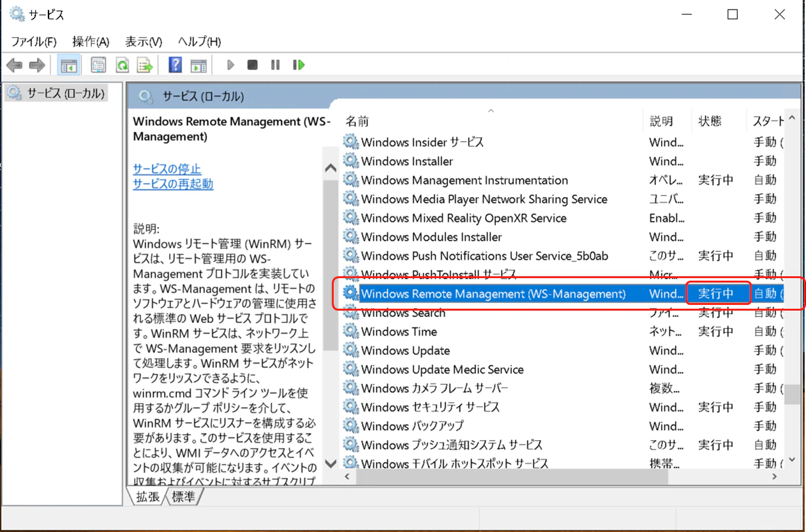Viewport: 806px width, 532px height.
Task: Click the サービスの再起動 link
Action: click(173, 184)
